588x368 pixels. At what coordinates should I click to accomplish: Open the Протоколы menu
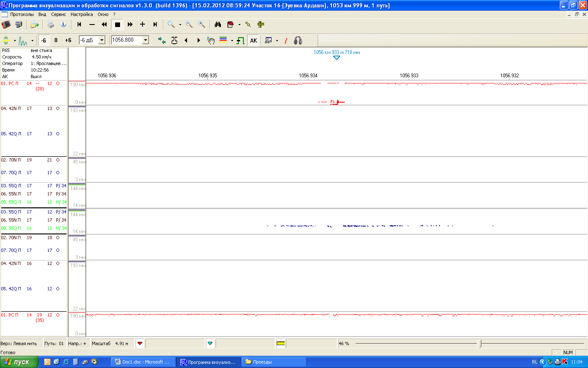click(x=22, y=14)
